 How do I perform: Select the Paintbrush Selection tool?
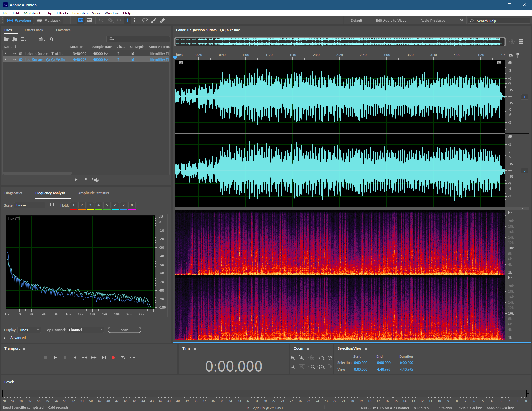point(153,20)
